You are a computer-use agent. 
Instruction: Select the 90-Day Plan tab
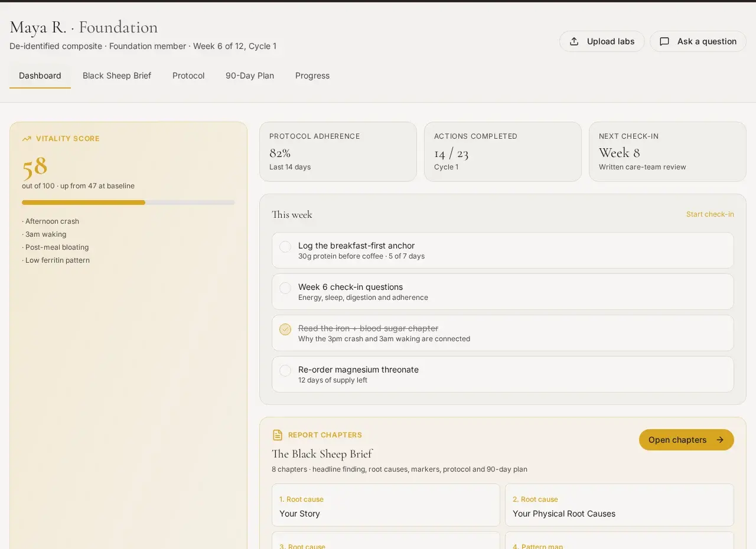pyautogui.click(x=250, y=76)
